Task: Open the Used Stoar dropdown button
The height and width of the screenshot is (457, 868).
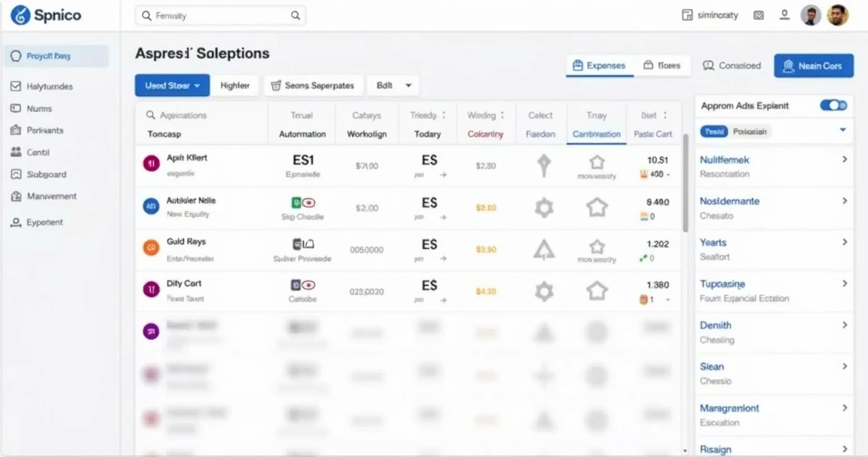Action: (x=172, y=86)
